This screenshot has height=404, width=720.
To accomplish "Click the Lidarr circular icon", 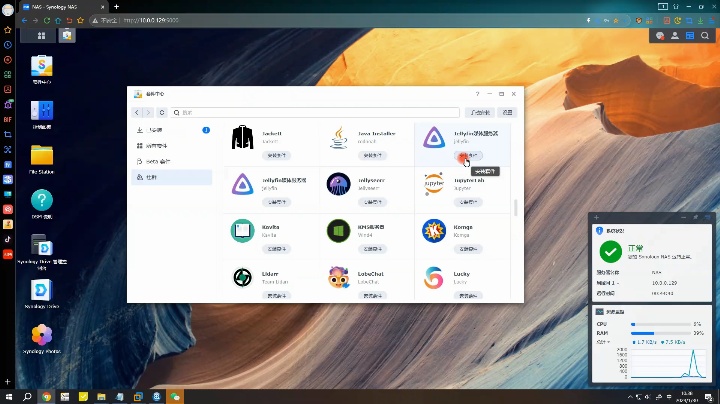I will (x=242, y=278).
